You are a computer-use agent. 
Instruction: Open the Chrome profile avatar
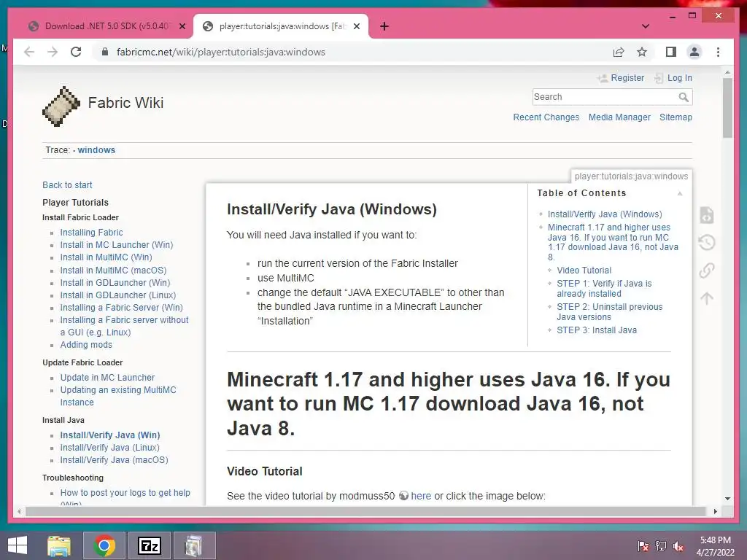[x=694, y=52]
